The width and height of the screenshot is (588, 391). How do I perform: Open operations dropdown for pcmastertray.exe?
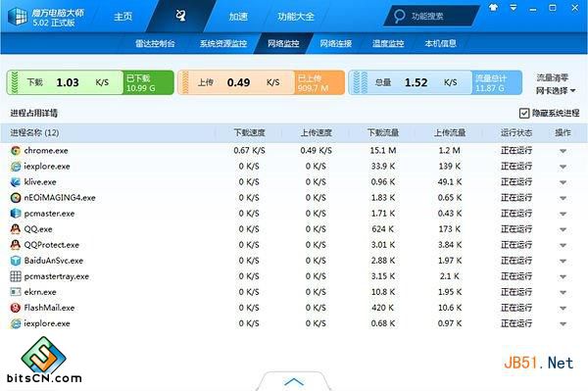pos(563,277)
